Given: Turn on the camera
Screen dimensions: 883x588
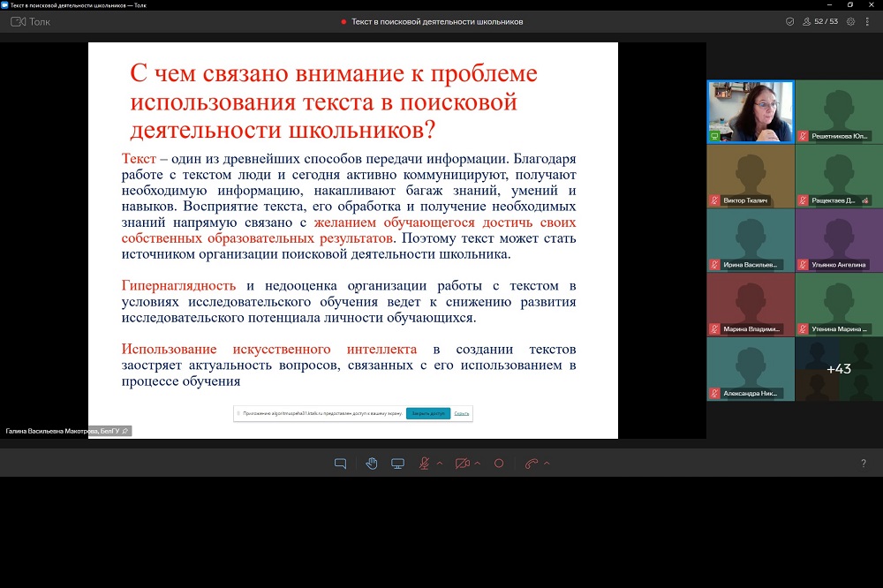Looking at the screenshot, I should (x=462, y=464).
